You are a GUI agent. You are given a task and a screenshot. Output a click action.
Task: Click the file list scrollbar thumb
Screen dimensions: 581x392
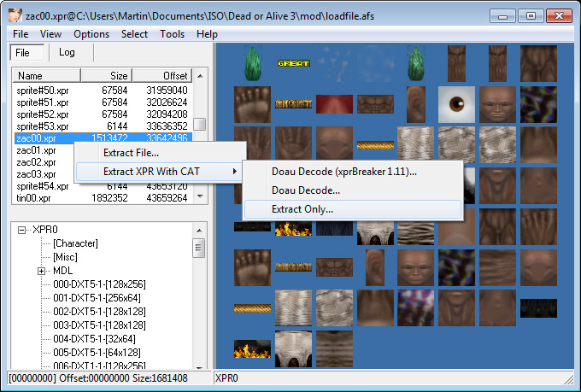pyautogui.click(x=200, y=124)
